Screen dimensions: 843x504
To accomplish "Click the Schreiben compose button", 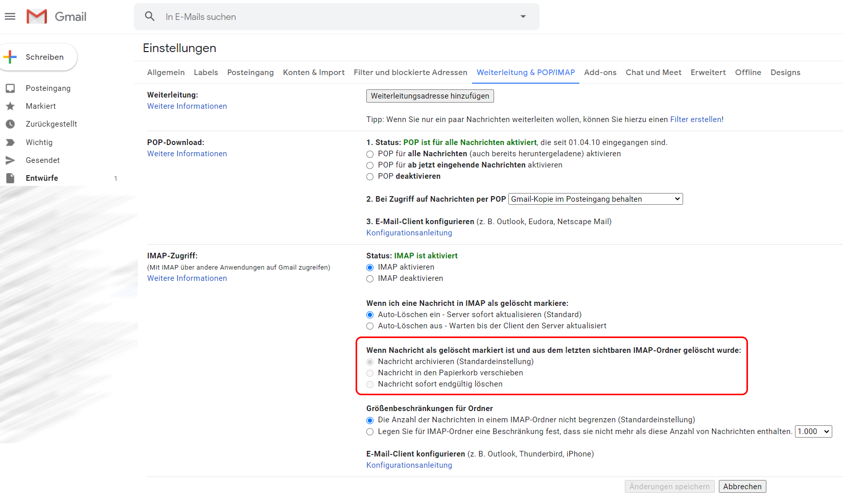I will [39, 57].
